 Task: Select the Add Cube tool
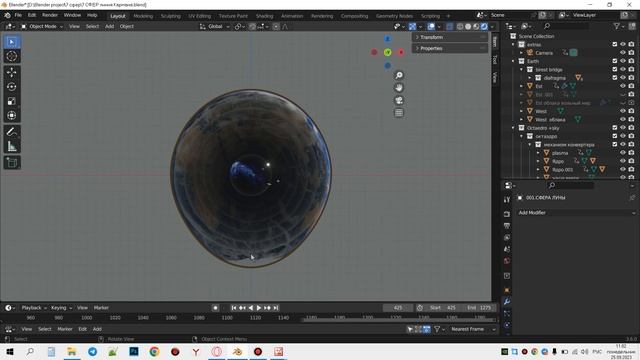pyautogui.click(x=12, y=162)
